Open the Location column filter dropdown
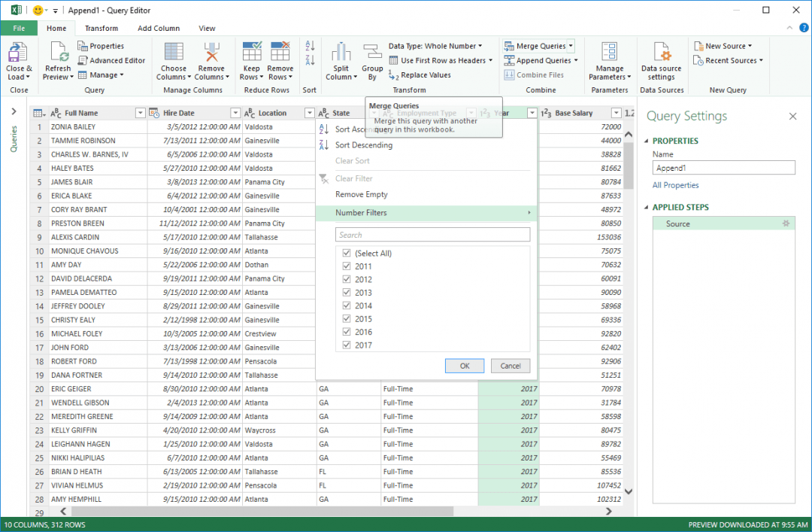Image resolution: width=812 pixels, height=532 pixels. (308, 112)
